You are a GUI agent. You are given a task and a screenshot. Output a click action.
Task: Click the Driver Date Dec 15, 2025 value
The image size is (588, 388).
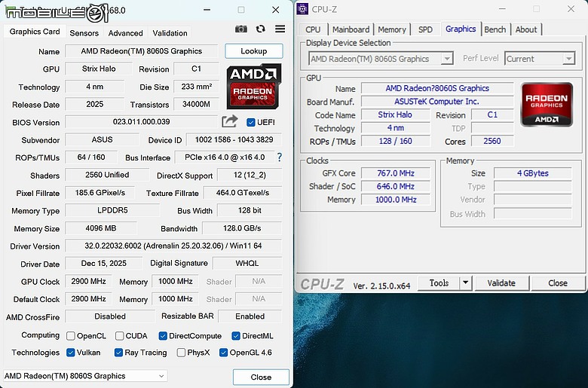point(104,263)
